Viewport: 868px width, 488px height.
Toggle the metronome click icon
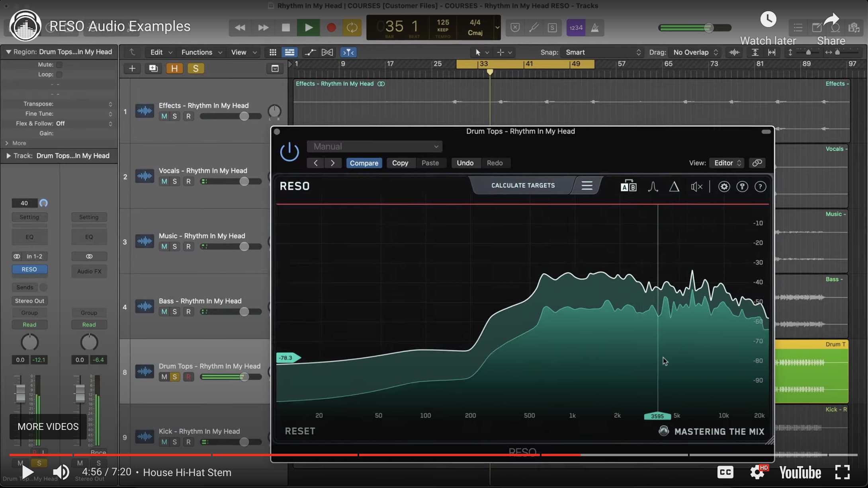(x=595, y=27)
